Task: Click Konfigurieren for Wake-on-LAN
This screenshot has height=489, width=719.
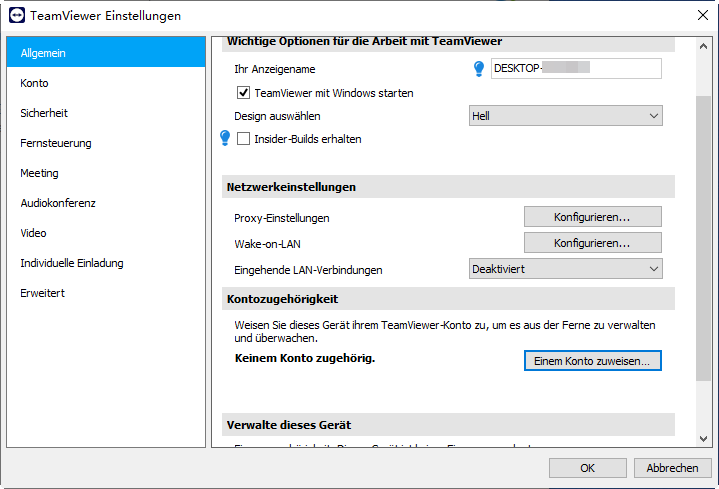Action: pos(592,243)
